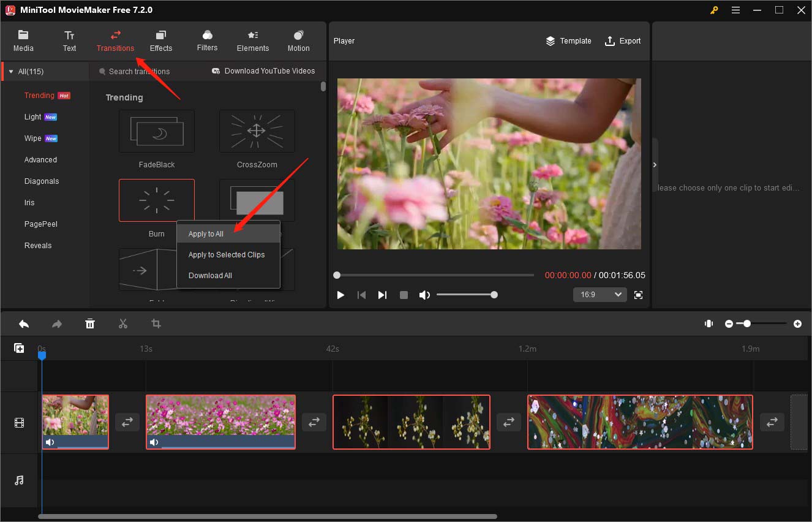
Task: Delete the selected clip with trash icon
Action: (x=90, y=323)
